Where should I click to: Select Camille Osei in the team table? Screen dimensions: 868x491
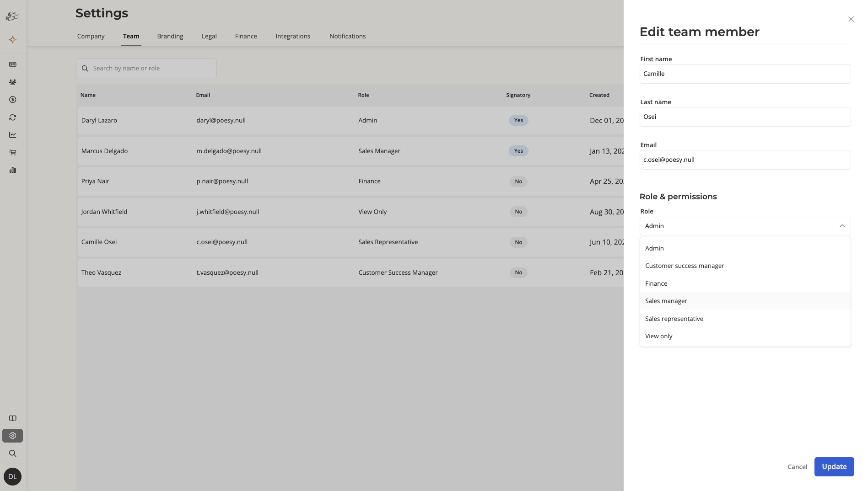pos(99,242)
